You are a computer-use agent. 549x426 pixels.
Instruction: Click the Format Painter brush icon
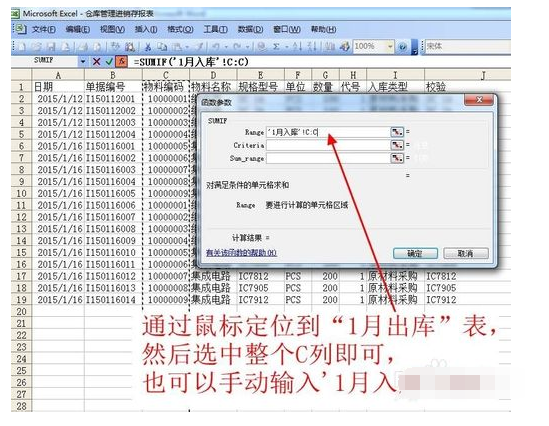click(x=200, y=47)
